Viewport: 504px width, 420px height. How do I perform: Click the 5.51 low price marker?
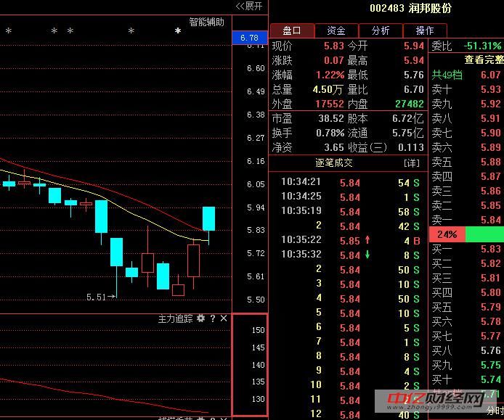tap(100, 297)
